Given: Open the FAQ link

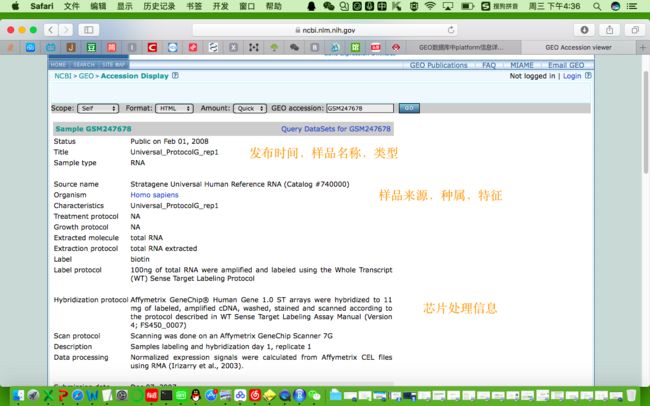Looking at the screenshot, I should (489, 65).
